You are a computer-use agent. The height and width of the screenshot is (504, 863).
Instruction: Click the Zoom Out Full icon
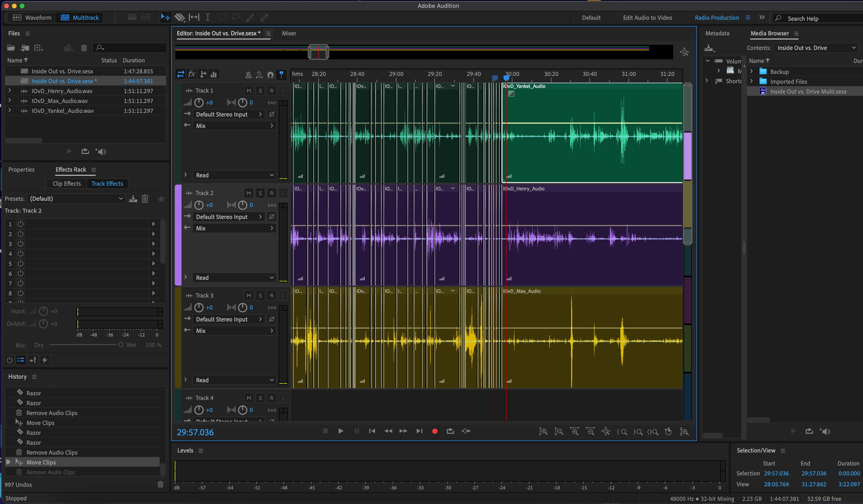point(606,431)
